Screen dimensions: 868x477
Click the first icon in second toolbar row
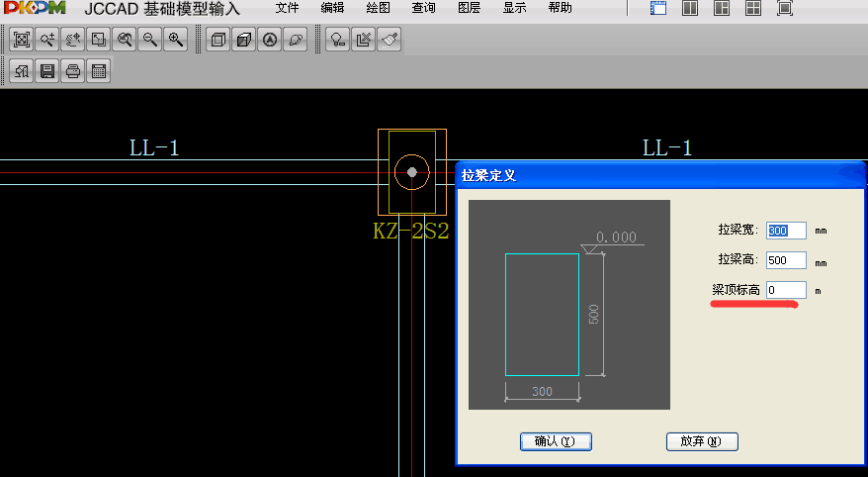pyautogui.click(x=22, y=71)
